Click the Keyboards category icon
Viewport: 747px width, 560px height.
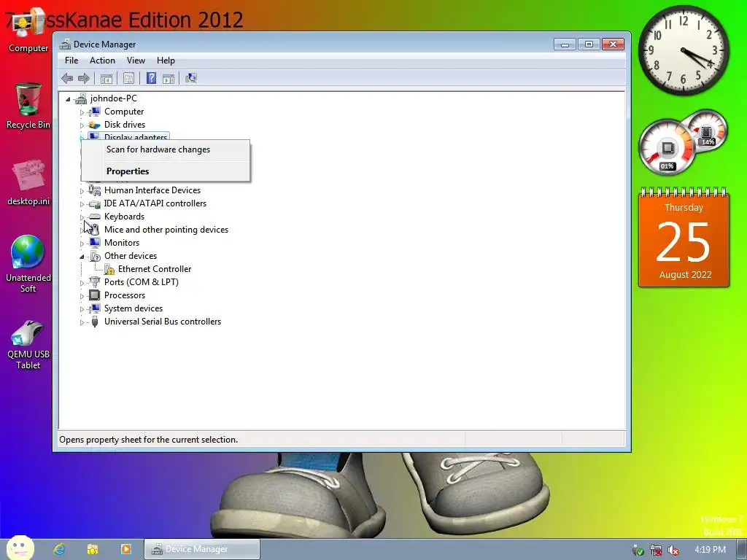click(x=94, y=217)
